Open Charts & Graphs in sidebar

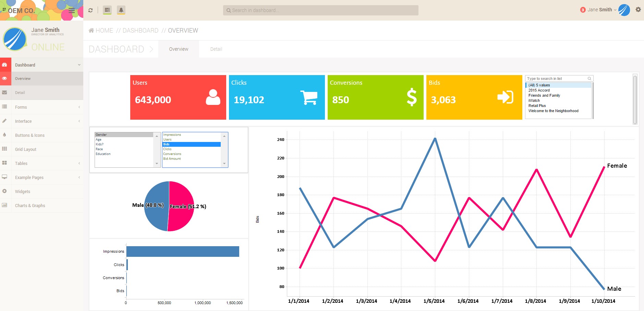pyautogui.click(x=30, y=205)
